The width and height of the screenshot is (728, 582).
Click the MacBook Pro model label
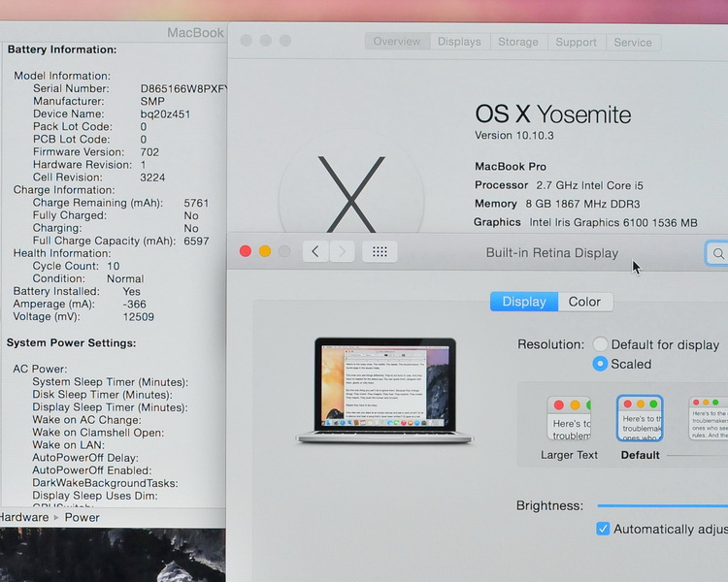(x=511, y=166)
